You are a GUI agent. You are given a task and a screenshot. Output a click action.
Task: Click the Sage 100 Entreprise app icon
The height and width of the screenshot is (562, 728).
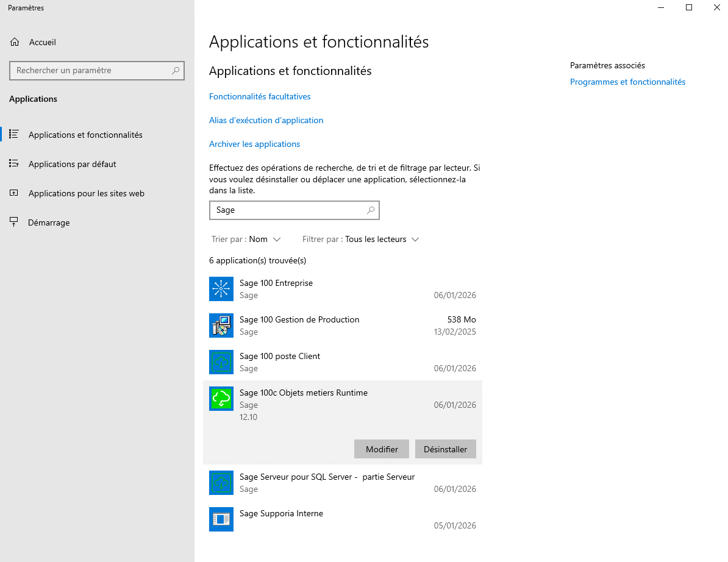(x=221, y=289)
